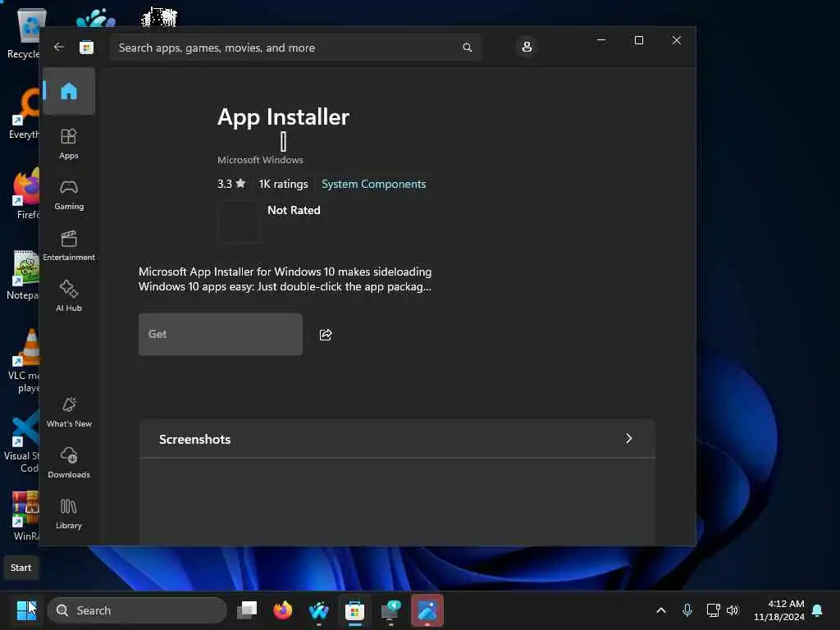Open the Recycle Bin desktop icon
This screenshot has height=630, width=840.
pos(24,33)
